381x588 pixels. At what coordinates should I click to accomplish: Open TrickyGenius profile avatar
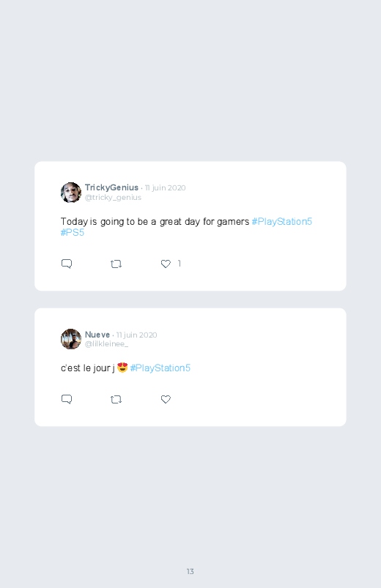click(71, 193)
